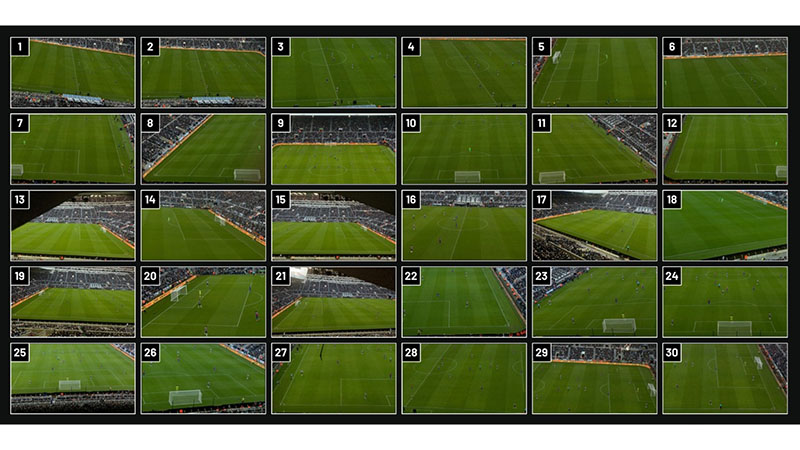The width and height of the screenshot is (800, 450).
Task: Click the camera thumbnail numbered 5
Action: coord(594,72)
